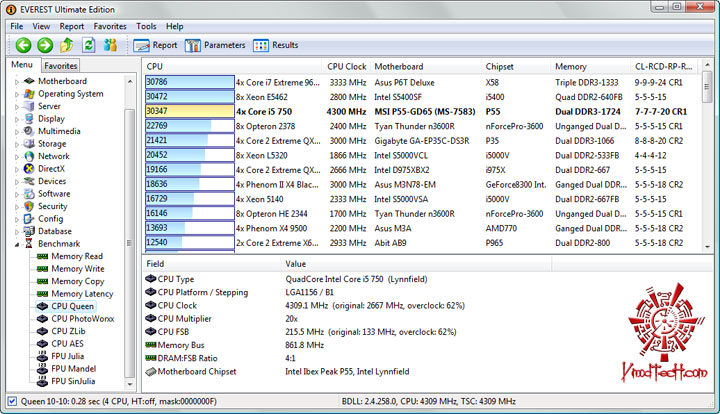
Task: Click the DirectX icon in the tree
Action: click(29, 168)
